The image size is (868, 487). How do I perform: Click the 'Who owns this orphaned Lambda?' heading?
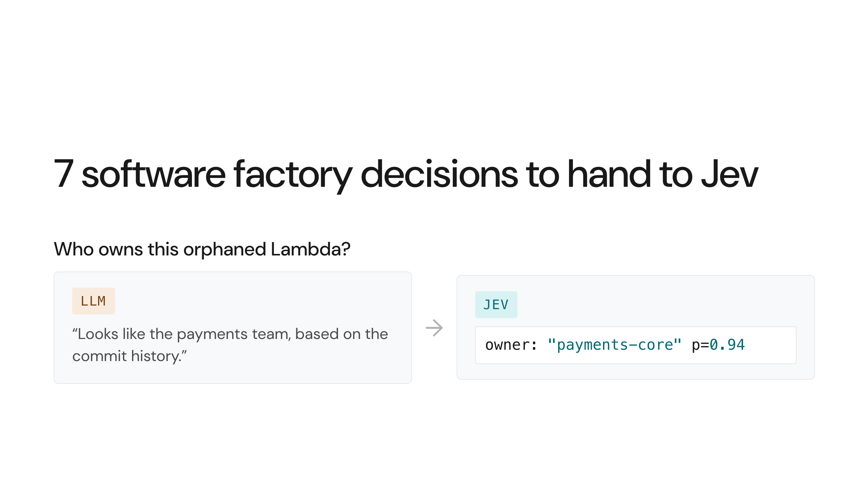click(202, 249)
